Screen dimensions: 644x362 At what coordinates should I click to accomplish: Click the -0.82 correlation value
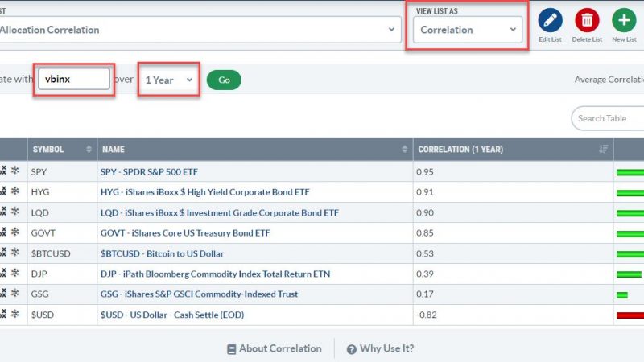(427, 315)
